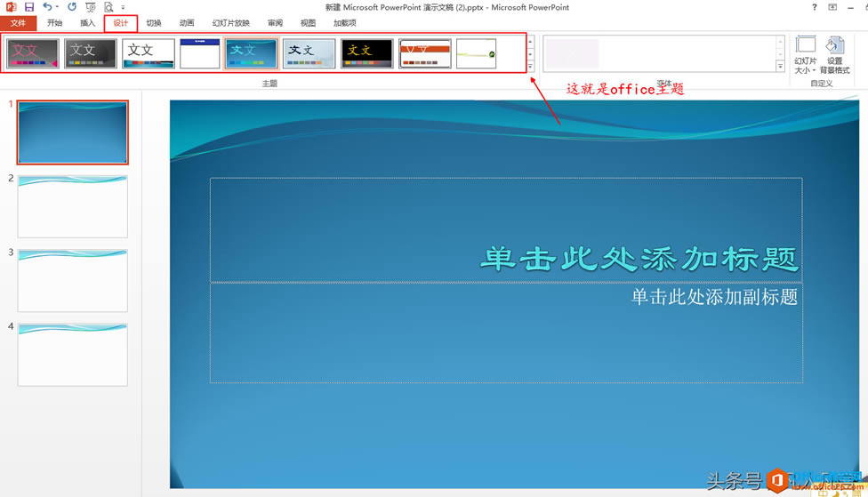Apply the white theme with teal bottom stripe
Image resolution: width=868 pixels, height=497 pixels.
(149, 53)
